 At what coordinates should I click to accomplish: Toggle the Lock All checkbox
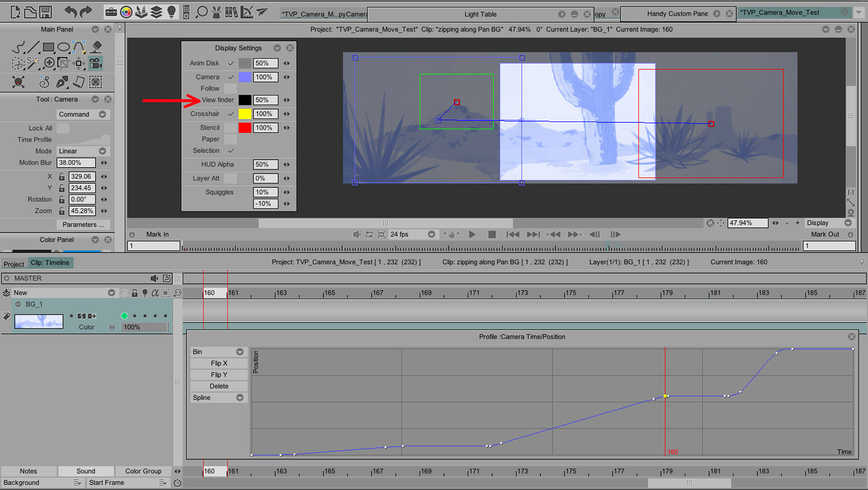(x=63, y=128)
